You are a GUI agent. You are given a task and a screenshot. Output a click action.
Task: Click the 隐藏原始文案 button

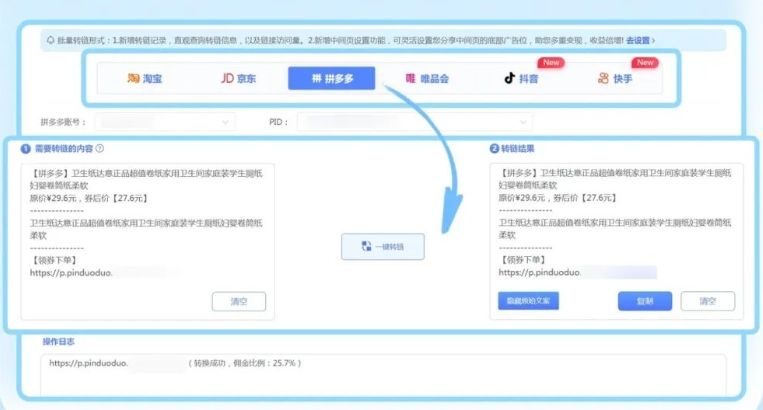528,301
